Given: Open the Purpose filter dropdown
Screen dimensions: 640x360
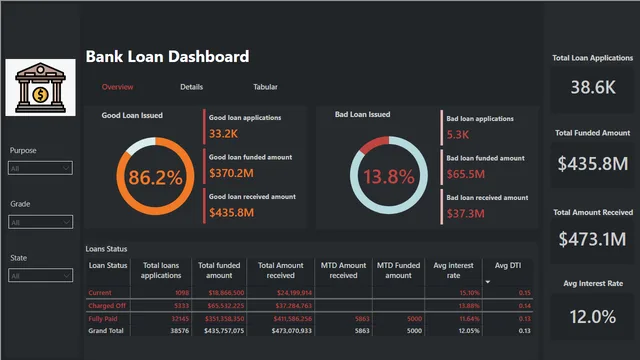Looking at the screenshot, I should pos(40,168).
